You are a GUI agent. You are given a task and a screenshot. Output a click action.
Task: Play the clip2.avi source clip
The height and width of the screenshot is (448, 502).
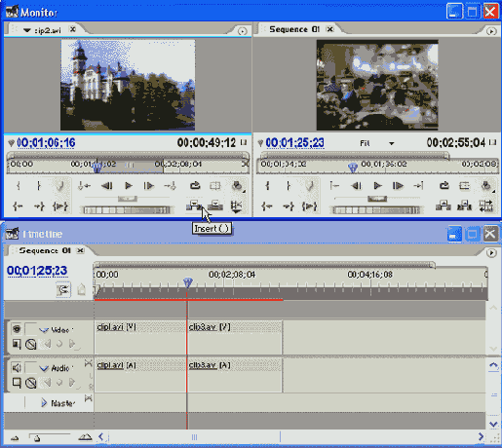[x=129, y=186]
